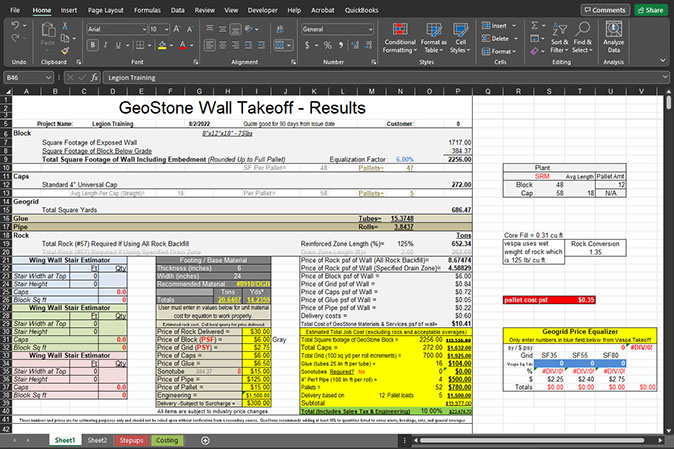Click the red font color swatch
The width and height of the screenshot is (674, 449).
180,45
